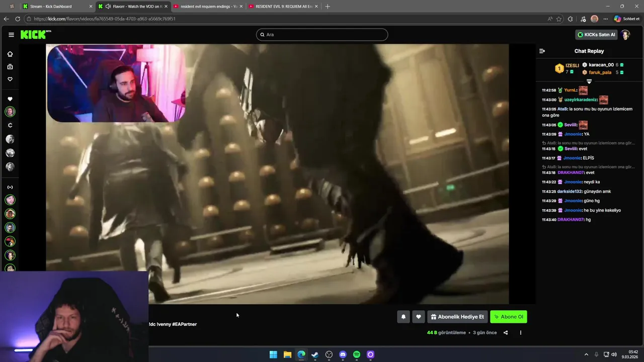Go back with the browser back arrow

[6, 19]
